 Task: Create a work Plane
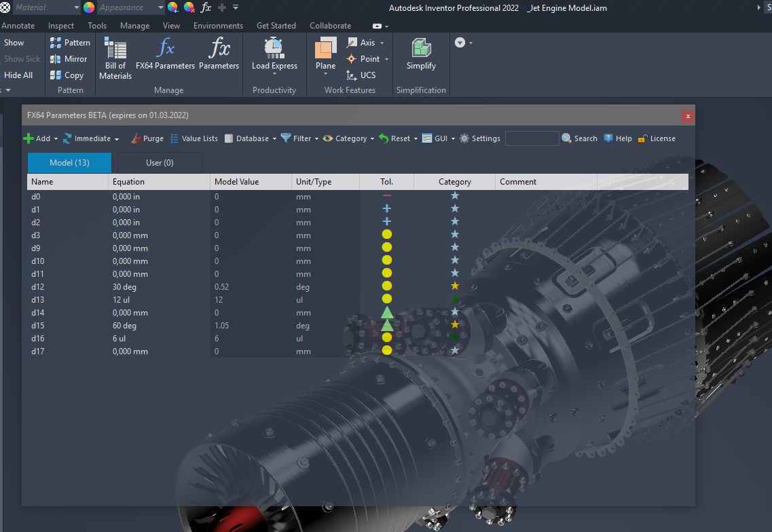(325, 55)
